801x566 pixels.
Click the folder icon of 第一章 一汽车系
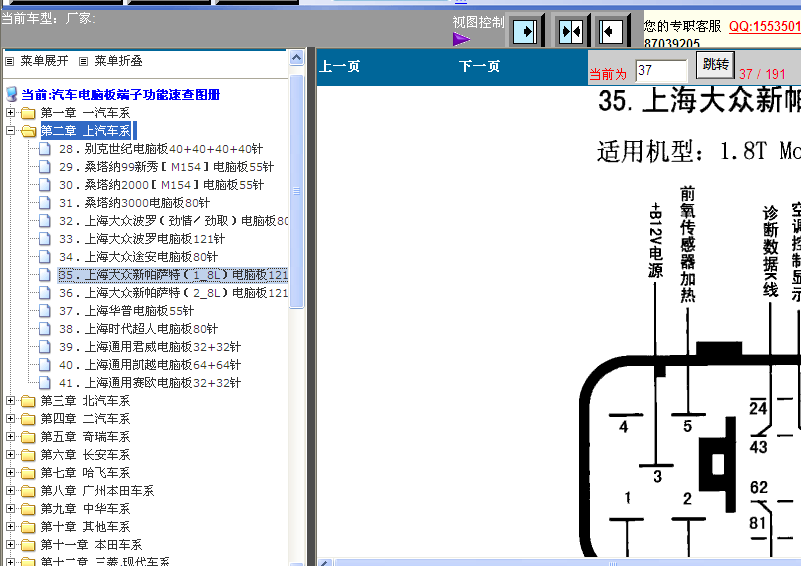[x=28, y=112]
